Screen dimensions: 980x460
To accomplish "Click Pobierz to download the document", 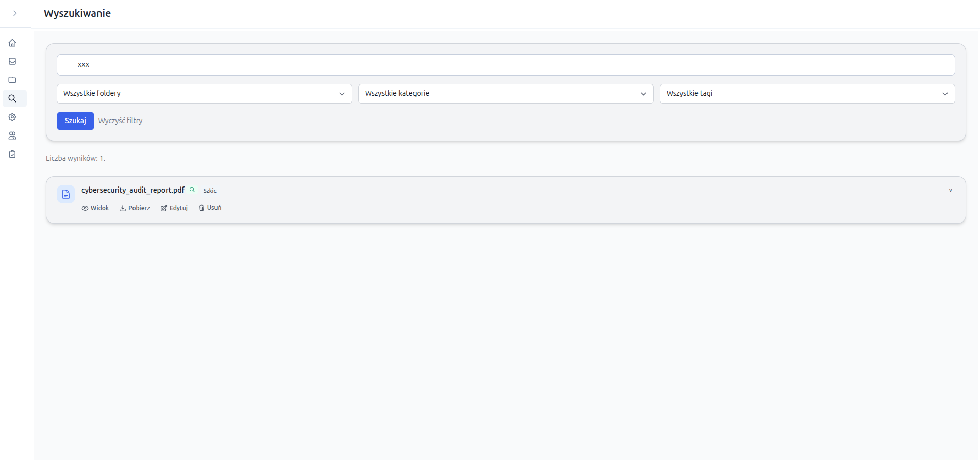I will [135, 208].
